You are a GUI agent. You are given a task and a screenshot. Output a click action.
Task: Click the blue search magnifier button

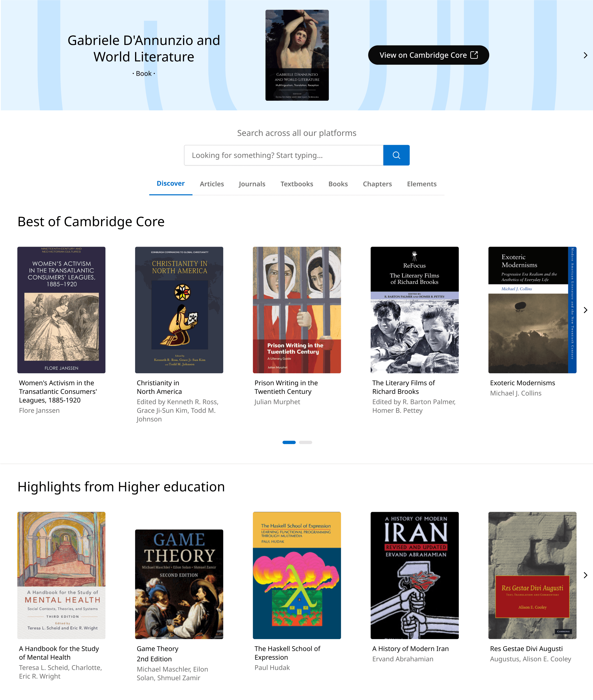[396, 155]
